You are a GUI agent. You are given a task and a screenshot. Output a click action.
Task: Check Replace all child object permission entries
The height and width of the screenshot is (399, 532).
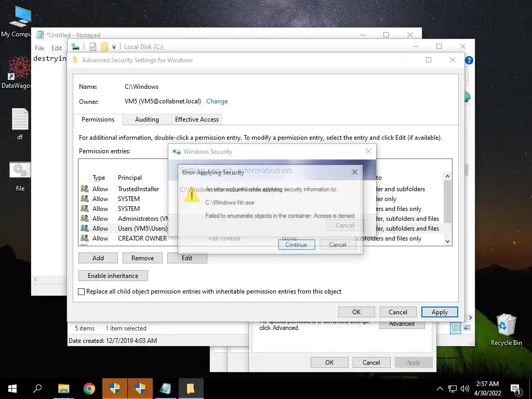click(x=82, y=291)
